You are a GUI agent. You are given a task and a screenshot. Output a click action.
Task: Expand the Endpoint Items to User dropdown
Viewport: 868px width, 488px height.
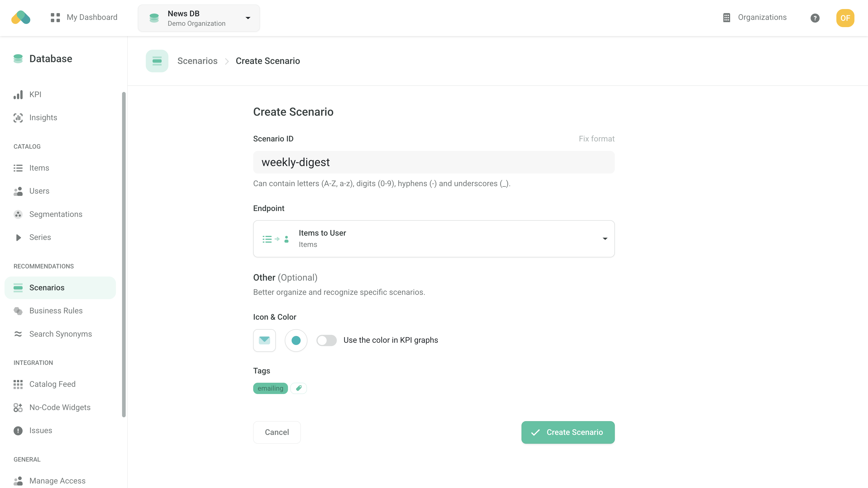(x=434, y=239)
